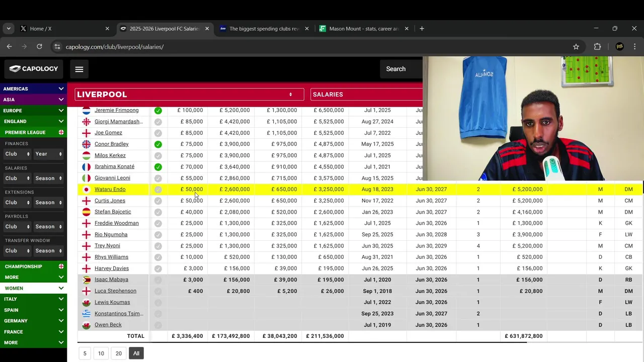Click the Japan flag beside Wataru Endo
Viewport: 644px width, 362px height.
[x=86, y=190]
